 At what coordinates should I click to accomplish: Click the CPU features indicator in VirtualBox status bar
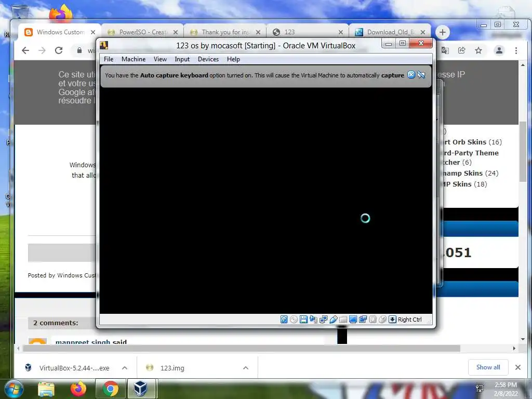point(373,320)
